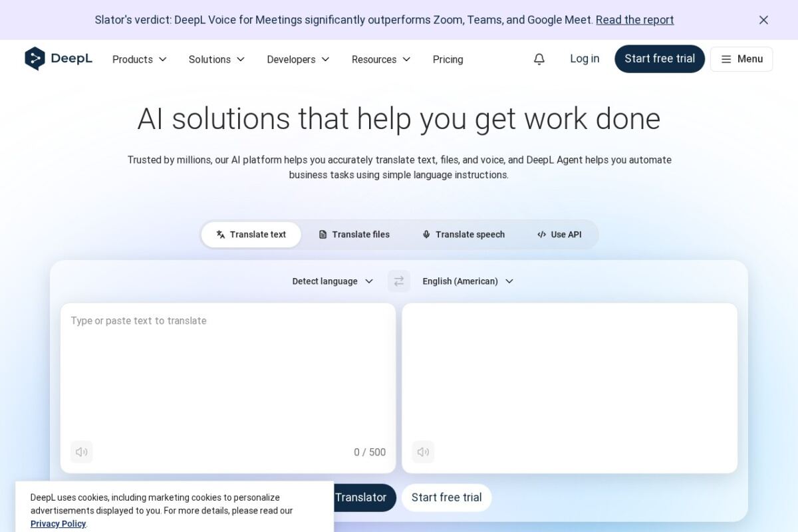Play translated text audio speaker icon
The height and width of the screenshot is (532, 798).
423,452
